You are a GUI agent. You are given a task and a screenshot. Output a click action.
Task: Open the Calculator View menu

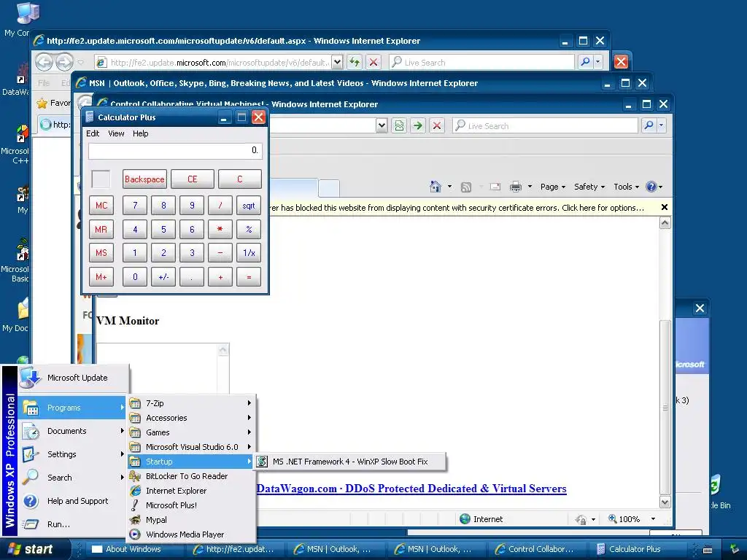click(x=116, y=133)
